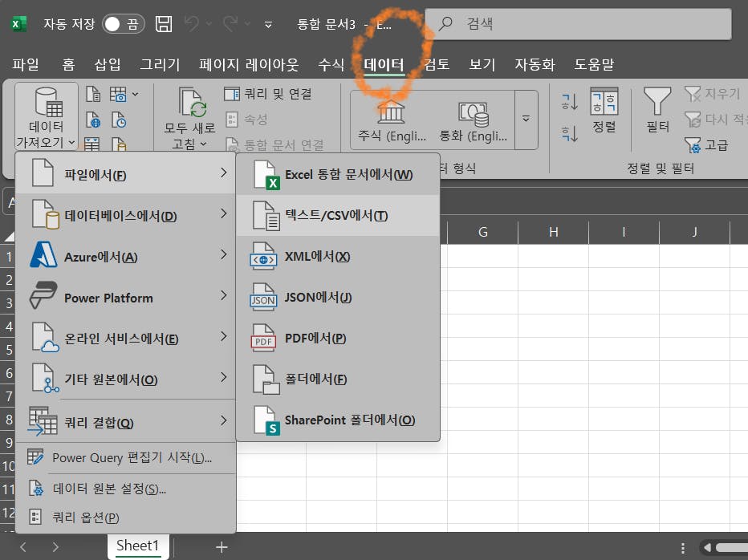The width and height of the screenshot is (748, 560).
Task: Open the 정렬 sort dialog
Action: [x=604, y=110]
